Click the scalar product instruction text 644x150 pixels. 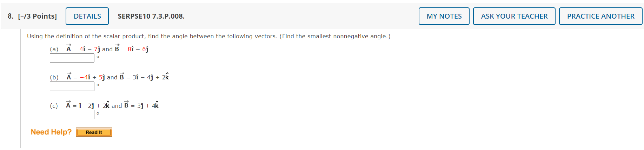(208, 36)
